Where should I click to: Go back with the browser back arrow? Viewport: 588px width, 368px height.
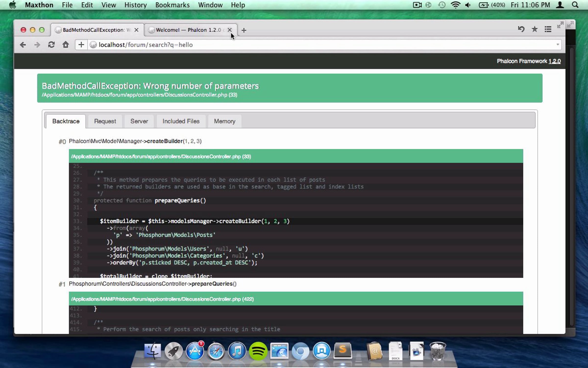[23, 45]
